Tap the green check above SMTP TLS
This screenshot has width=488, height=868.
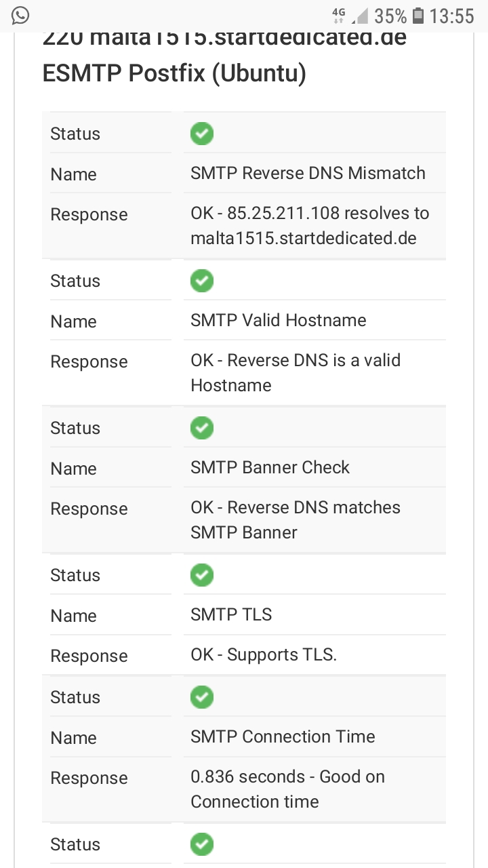[202, 575]
